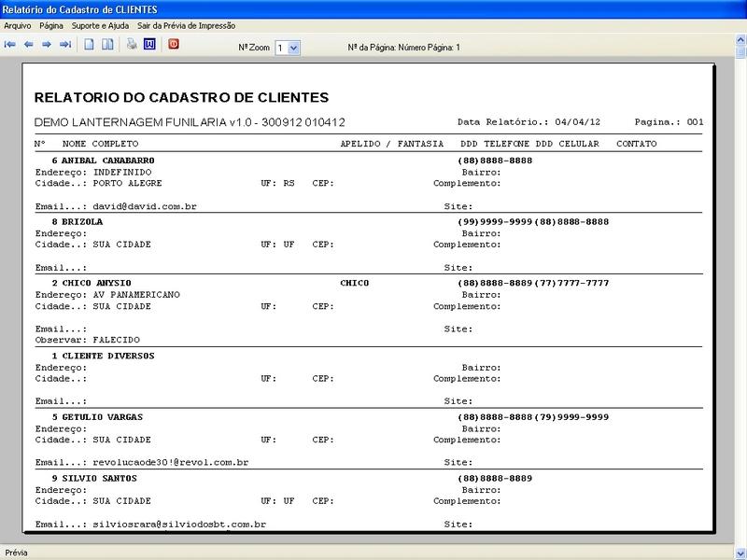Click the vertical scrollbar up arrow

point(740,39)
